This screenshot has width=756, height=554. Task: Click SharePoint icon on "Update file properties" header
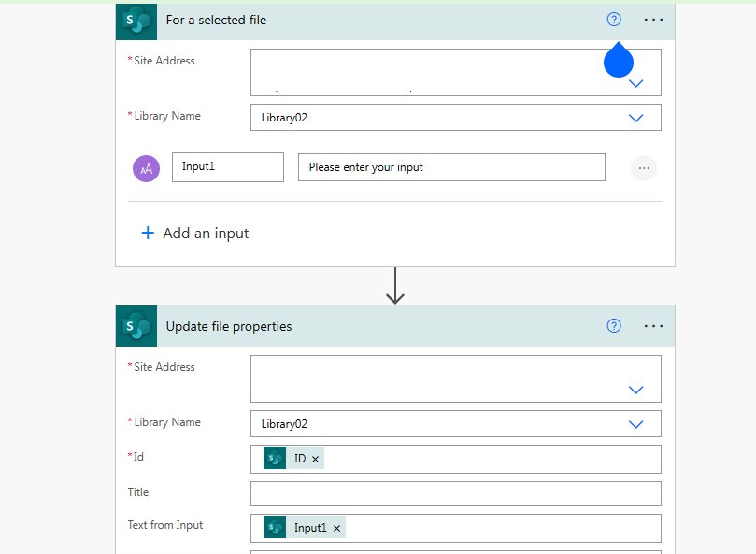[x=136, y=326]
